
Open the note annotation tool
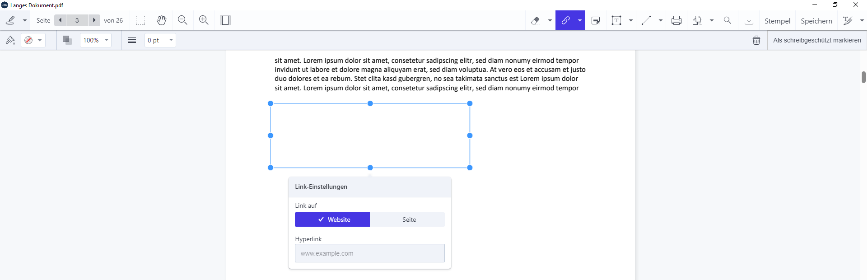pos(596,20)
